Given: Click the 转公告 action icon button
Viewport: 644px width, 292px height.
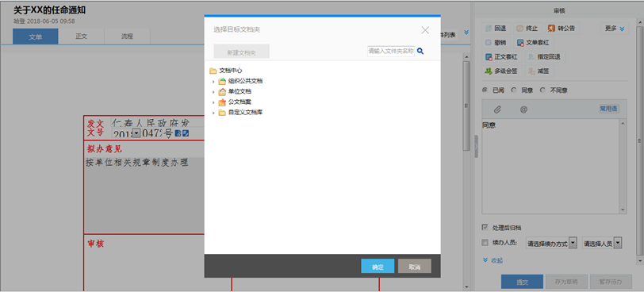Looking at the screenshot, I should tap(561, 29).
